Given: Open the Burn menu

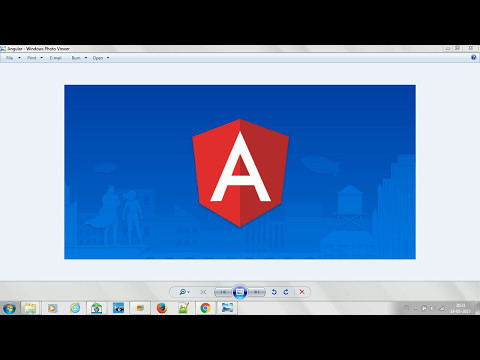Looking at the screenshot, I should point(76,58).
